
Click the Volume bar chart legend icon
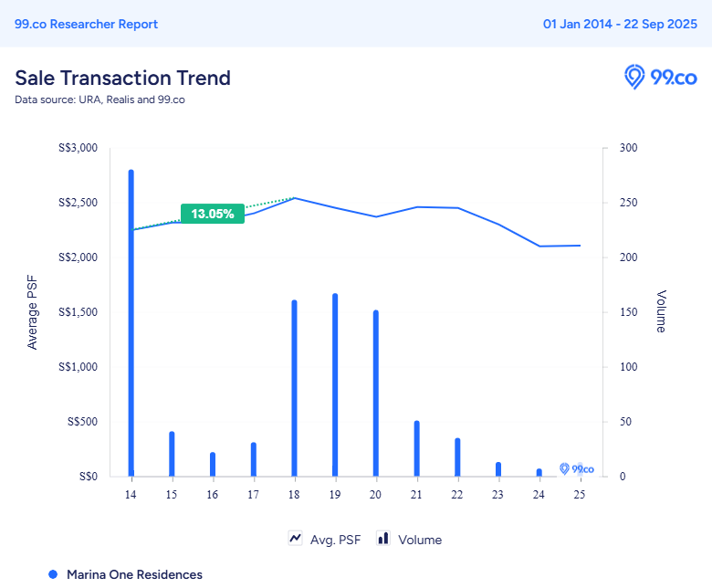click(x=383, y=539)
